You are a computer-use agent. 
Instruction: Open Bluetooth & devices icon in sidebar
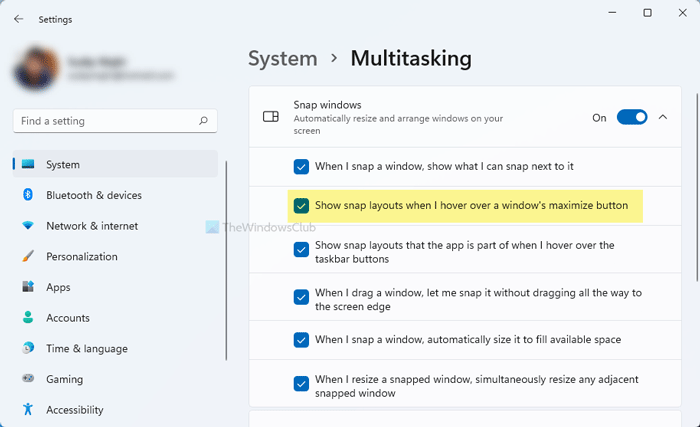coord(28,195)
